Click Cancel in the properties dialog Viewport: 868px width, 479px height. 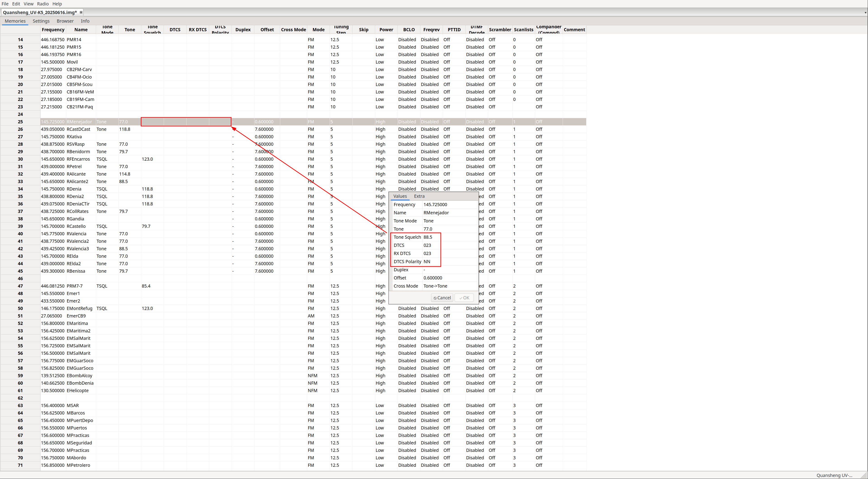(x=442, y=298)
